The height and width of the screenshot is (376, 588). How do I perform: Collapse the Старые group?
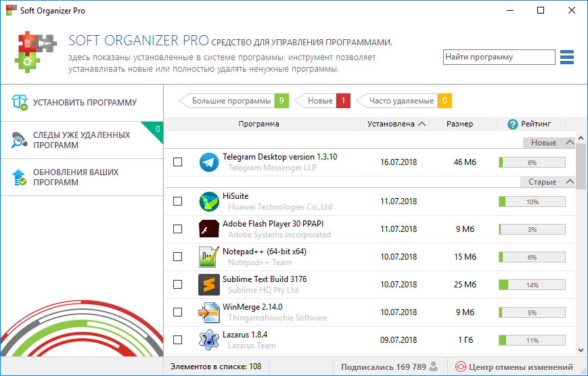[570, 182]
